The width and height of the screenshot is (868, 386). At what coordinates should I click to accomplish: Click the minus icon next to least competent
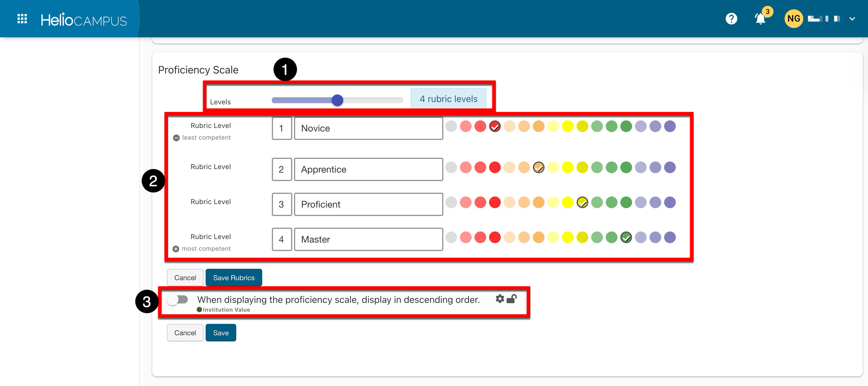176,138
